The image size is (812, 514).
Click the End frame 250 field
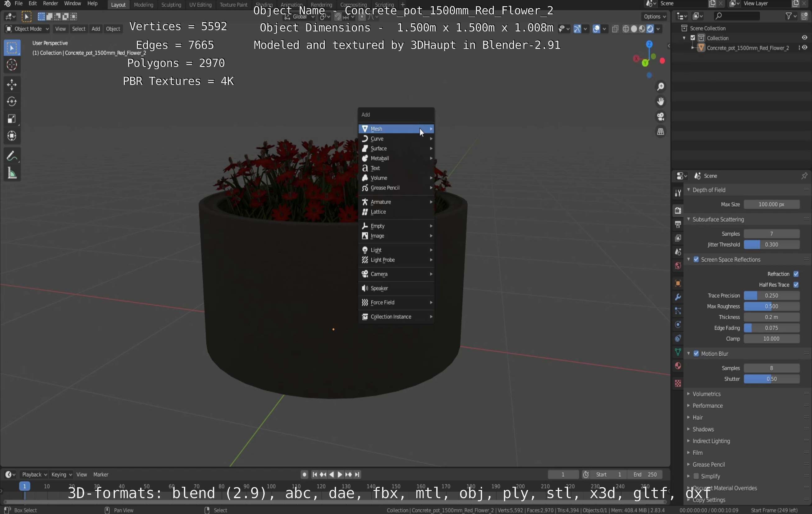pyautogui.click(x=645, y=475)
